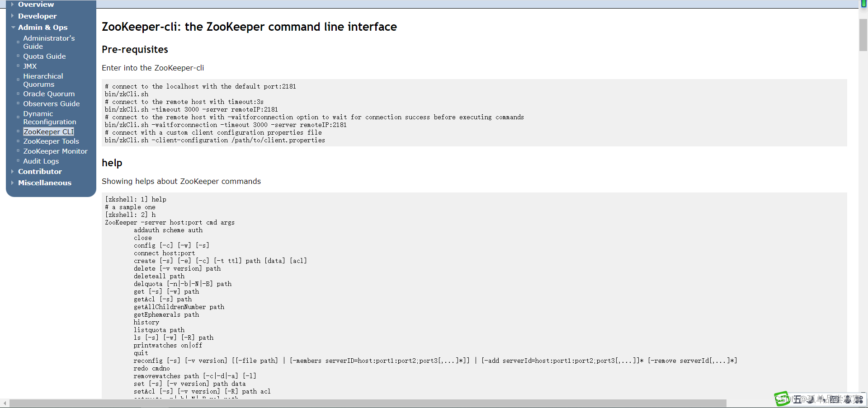868x408 pixels.
Task: Click the "create [-s] [-e] [-c]" command line
Action: [x=220, y=261]
